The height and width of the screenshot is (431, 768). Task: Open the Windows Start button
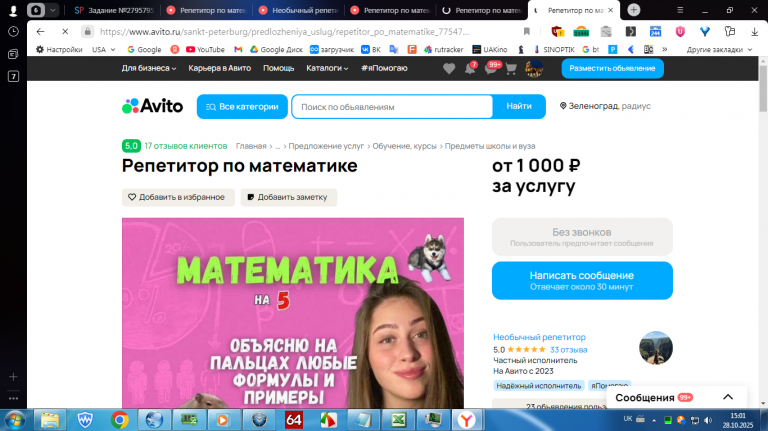15,420
